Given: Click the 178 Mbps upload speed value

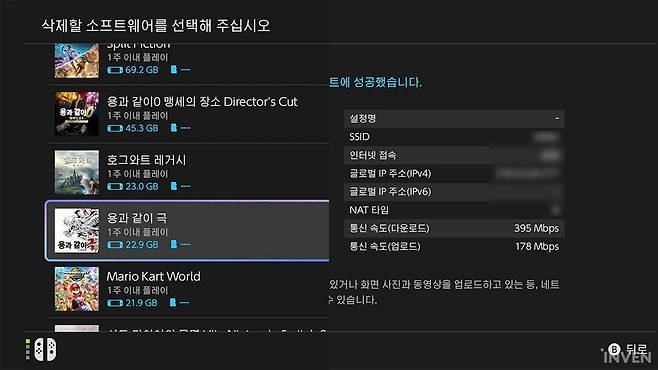Looking at the screenshot, I should tap(537, 246).
